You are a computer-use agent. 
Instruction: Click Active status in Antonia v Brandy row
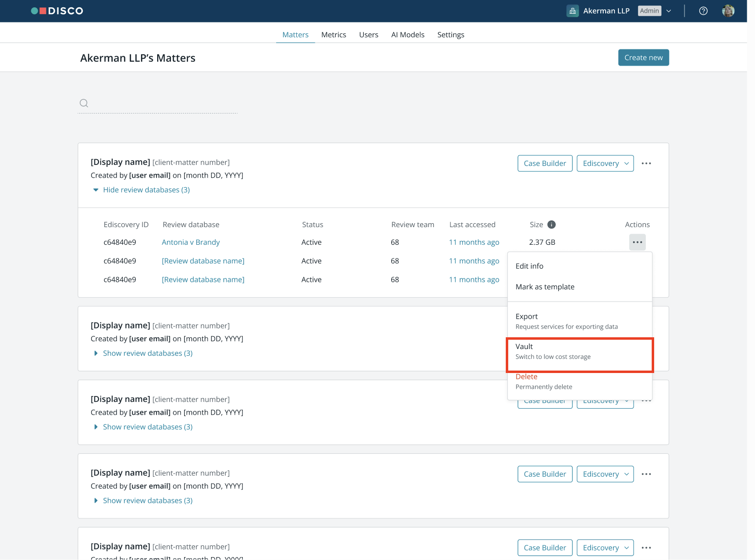[x=311, y=242]
